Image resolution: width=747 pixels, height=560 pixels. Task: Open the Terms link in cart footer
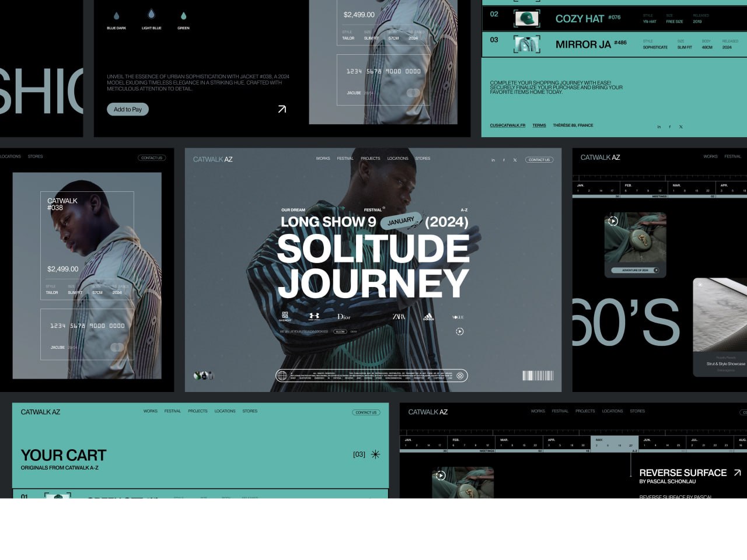click(539, 125)
